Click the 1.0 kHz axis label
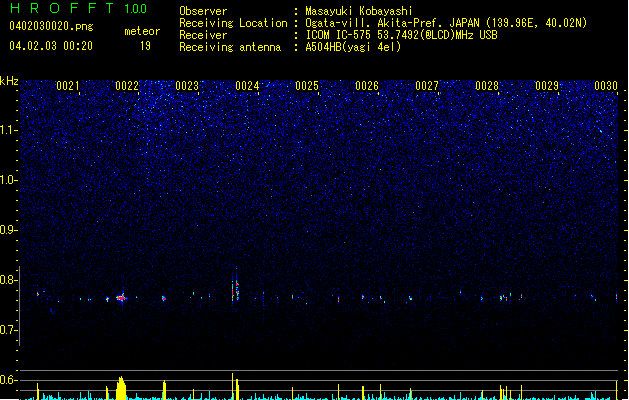Screen dimensions: 629x400 [x=9, y=180]
